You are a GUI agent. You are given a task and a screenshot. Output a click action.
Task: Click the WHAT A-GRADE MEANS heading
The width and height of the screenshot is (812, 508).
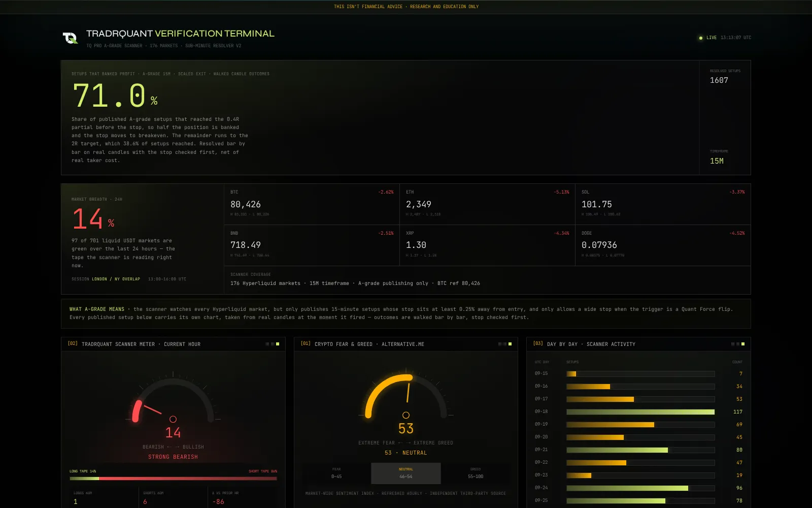tap(97, 309)
